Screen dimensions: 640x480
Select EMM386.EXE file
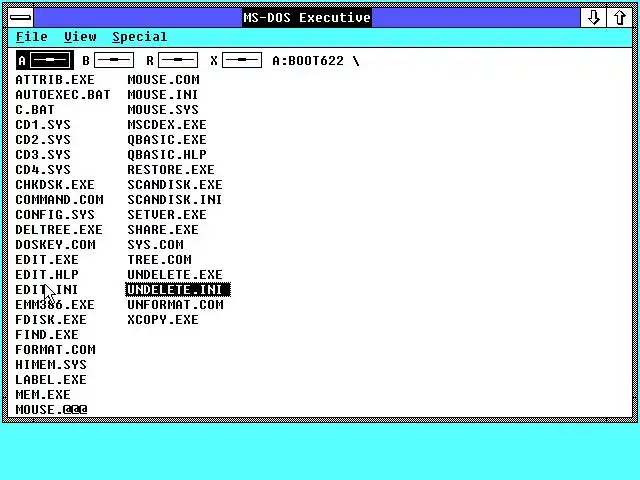pyautogui.click(x=55, y=305)
